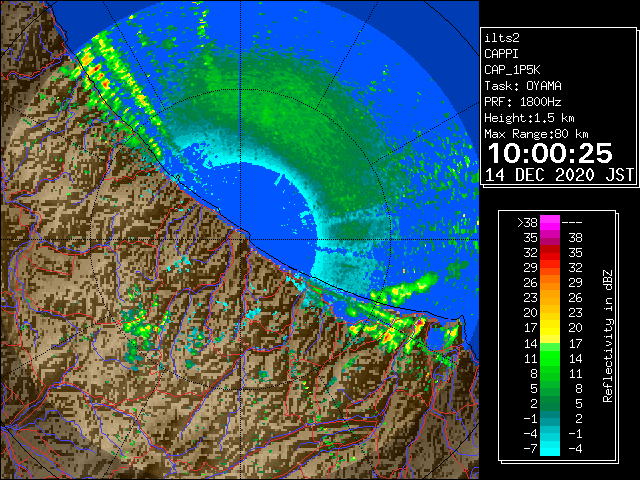Click the 'CAP_1P5K' text line
The image size is (640, 480).
[512, 70]
